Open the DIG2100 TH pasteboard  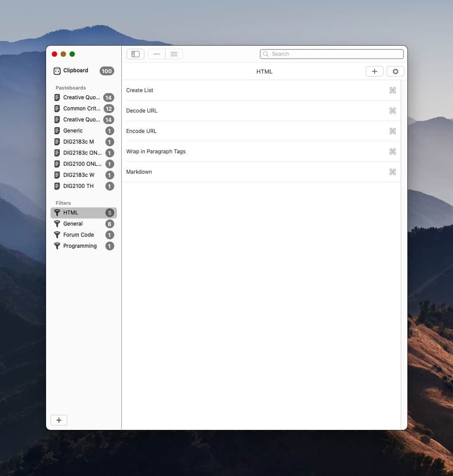point(78,186)
